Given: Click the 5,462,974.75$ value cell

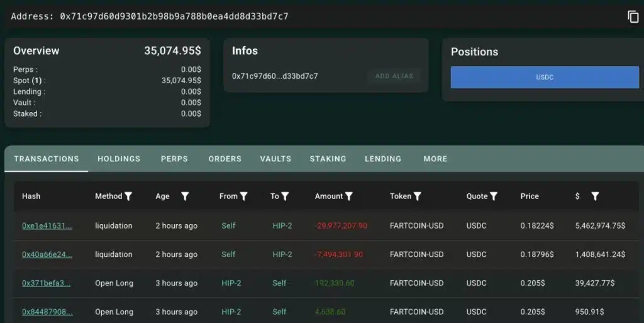Looking at the screenshot, I should 600,226.
